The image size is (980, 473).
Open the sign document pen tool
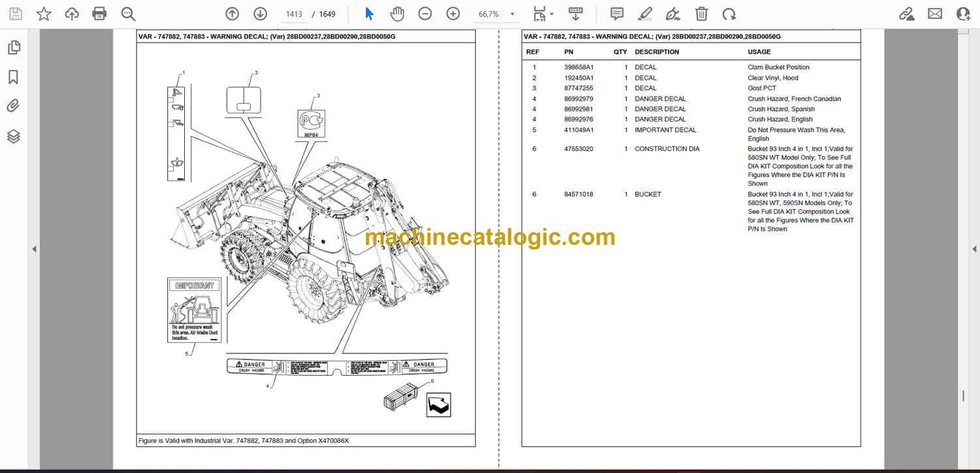pos(672,14)
